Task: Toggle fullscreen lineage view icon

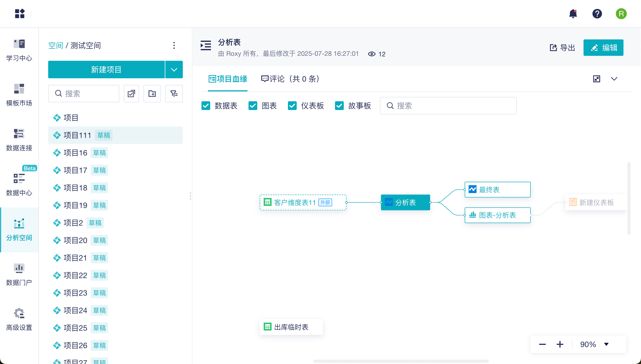Action: point(597,79)
